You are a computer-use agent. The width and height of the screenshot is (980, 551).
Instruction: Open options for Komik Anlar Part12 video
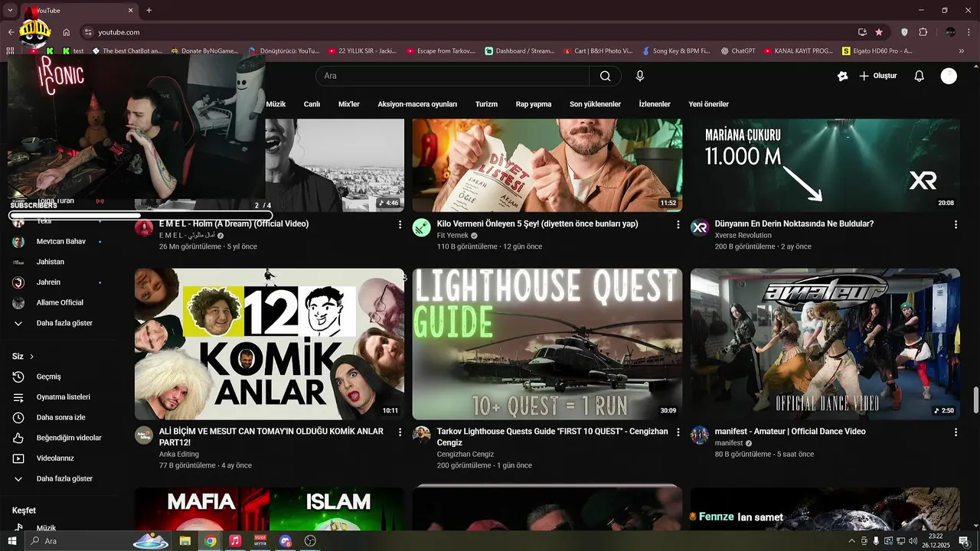coord(400,432)
